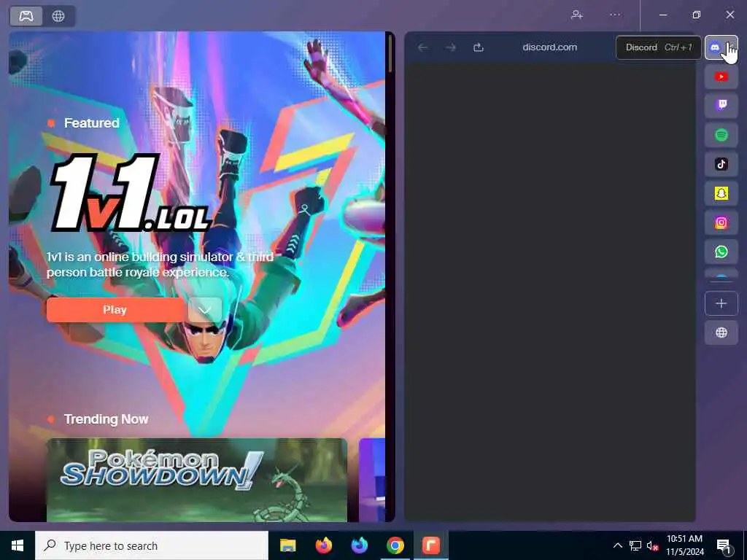Open Snapchat from the sidebar
Screen dimensions: 747x560
coord(721,193)
